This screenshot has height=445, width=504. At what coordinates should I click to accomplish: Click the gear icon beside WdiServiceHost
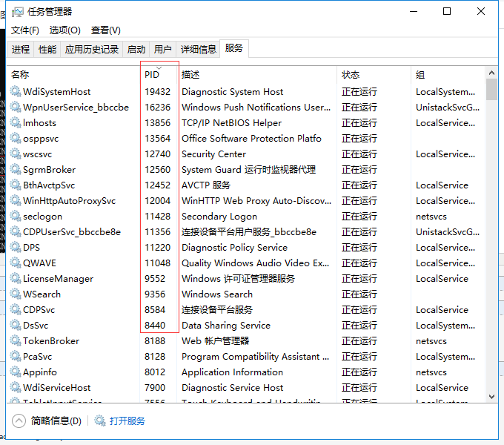click(x=15, y=388)
